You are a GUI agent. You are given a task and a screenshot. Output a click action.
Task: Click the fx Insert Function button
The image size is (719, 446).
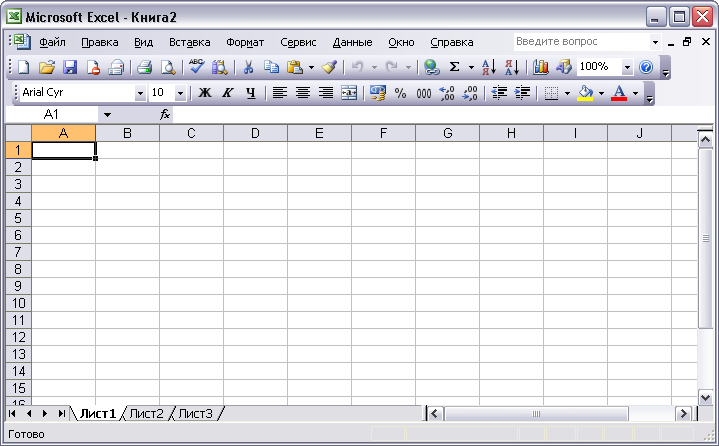click(x=165, y=115)
